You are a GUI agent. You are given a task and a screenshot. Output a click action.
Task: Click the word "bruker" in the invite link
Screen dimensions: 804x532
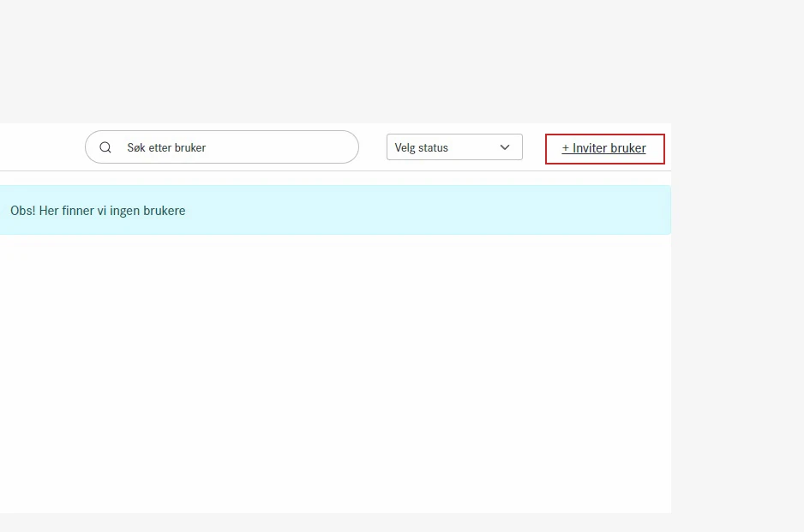627,148
